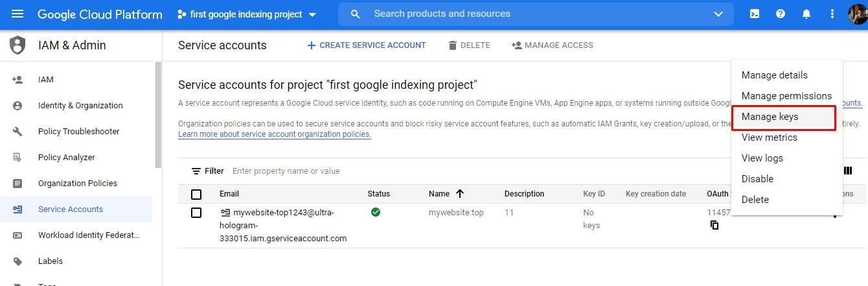Click the Workload Identity Federation icon
This screenshot has height=286, width=868.
pyautogui.click(x=17, y=235)
